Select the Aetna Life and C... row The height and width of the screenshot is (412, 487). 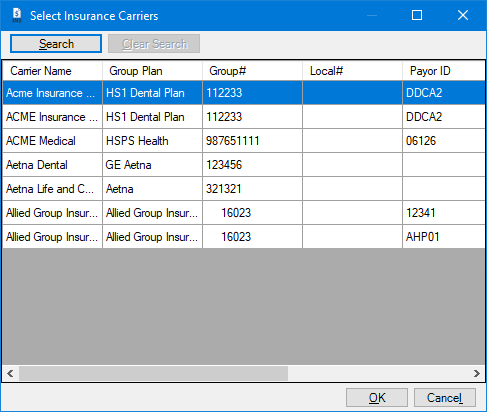244,189
